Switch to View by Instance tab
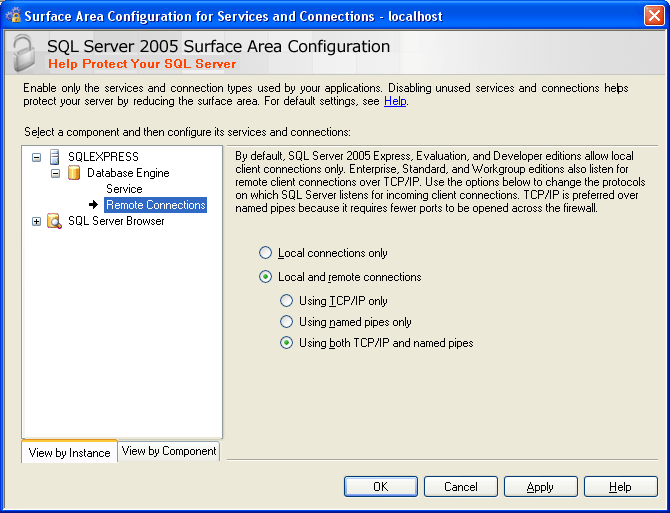670x513 pixels. 69,452
